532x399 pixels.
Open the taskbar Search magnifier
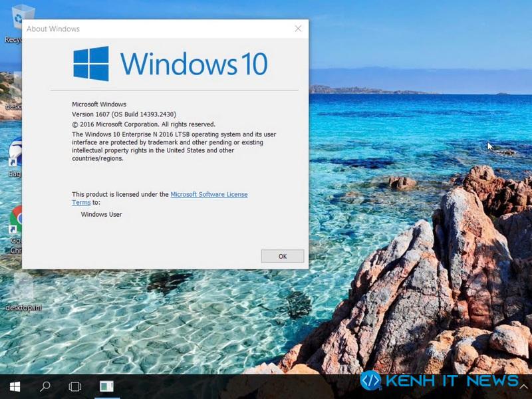[45, 386]
